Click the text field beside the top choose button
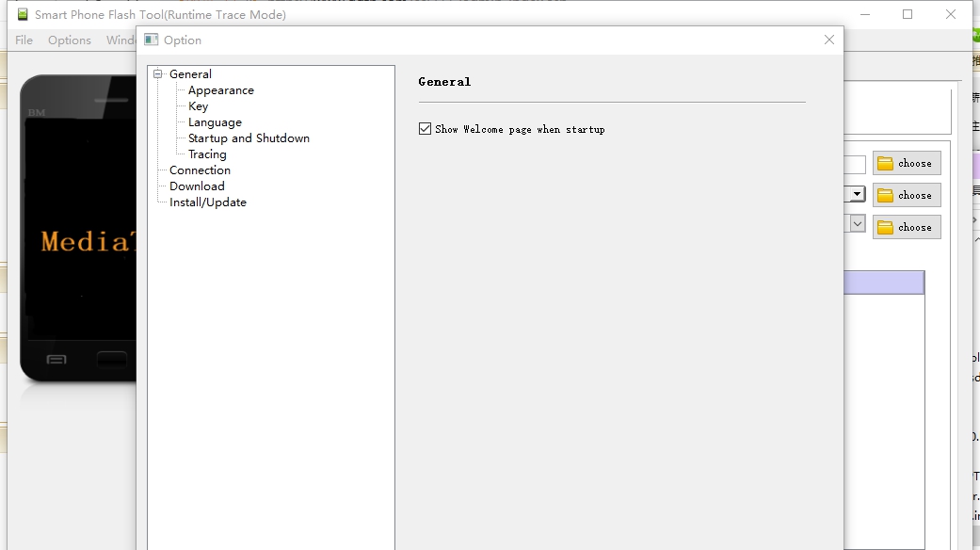 tap(854, 165)
